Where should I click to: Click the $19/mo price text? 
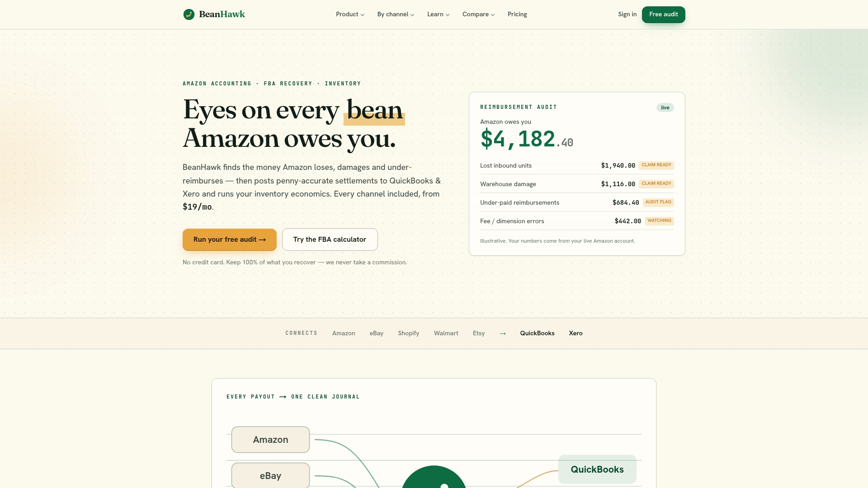point(197,207)
